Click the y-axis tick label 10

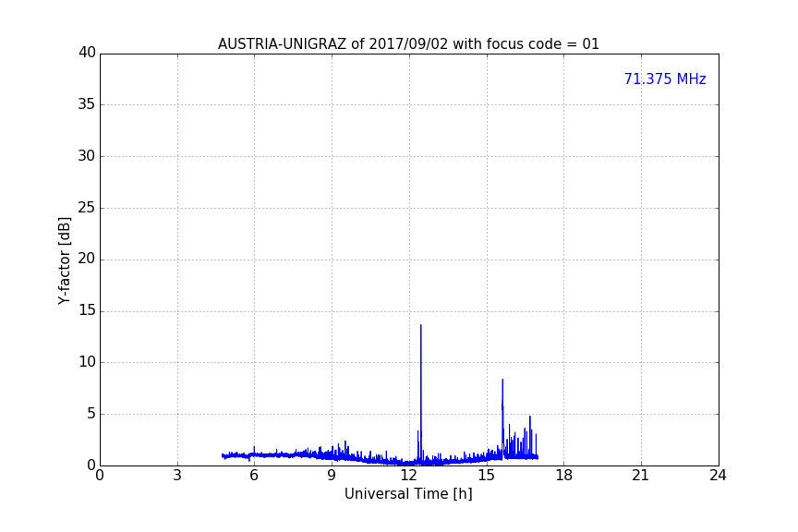click(x=87, y=362)
